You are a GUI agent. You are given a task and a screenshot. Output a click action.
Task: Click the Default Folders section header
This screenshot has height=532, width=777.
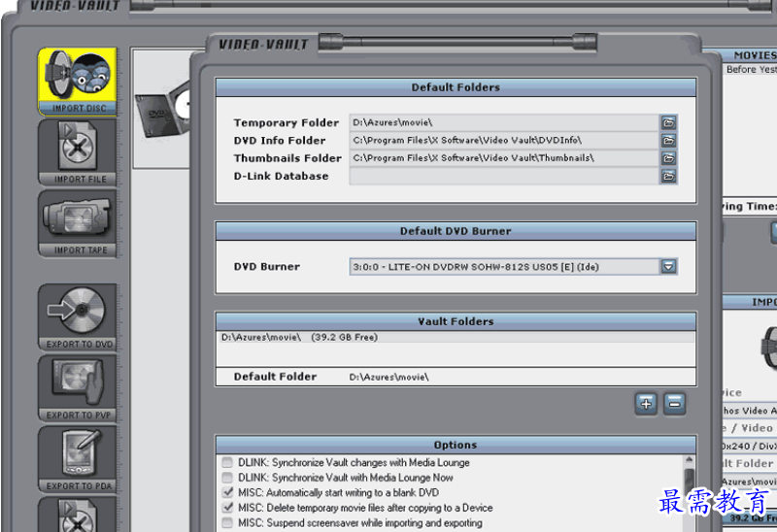[456, 87]
